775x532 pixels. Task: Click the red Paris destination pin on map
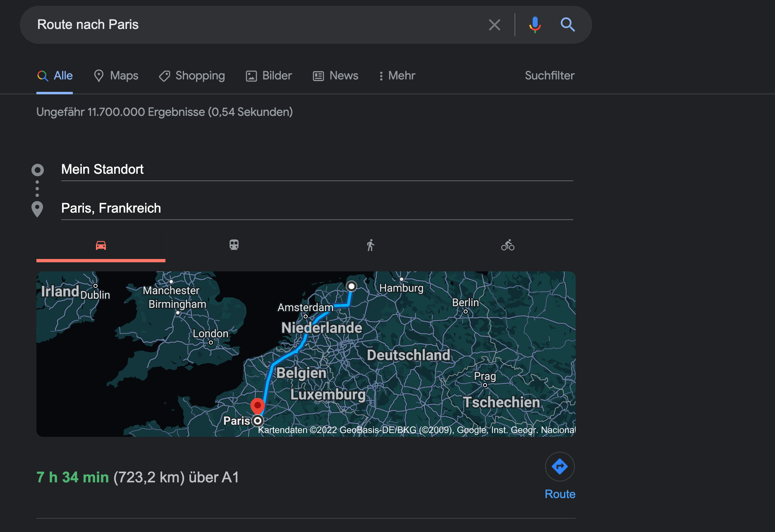tap(257, 405)
